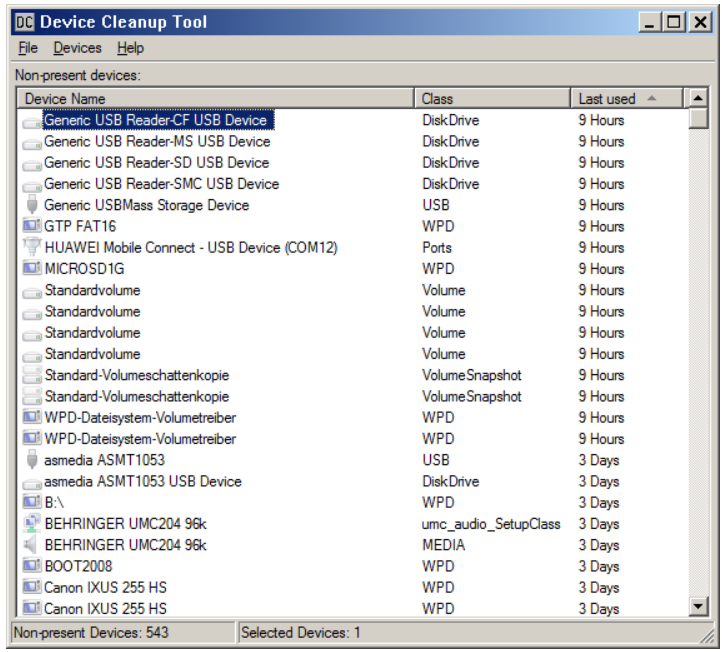Maximize the Device Cleanup Tool window
The height and width of the screenshot is (652, 722).
pos(674,22)
